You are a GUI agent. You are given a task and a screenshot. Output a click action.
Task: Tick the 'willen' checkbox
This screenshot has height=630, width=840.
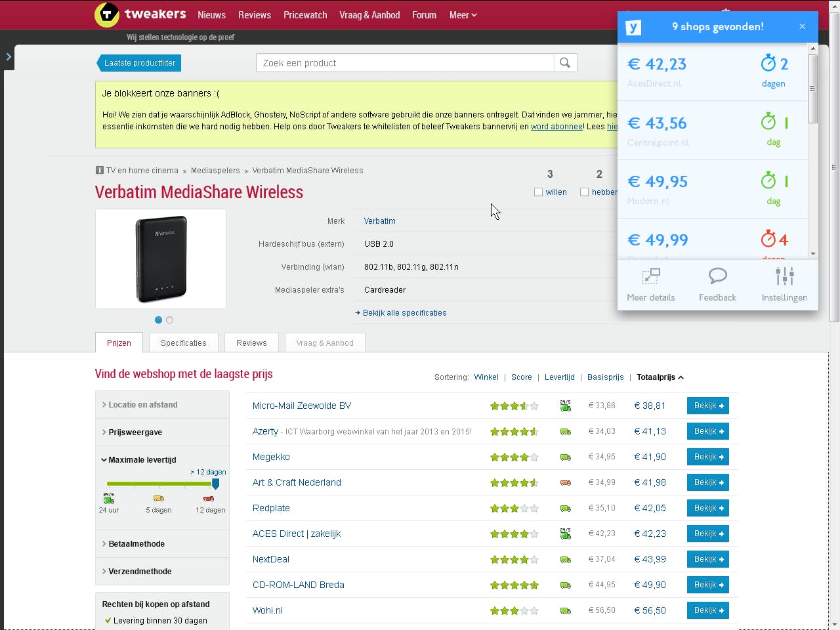point(538,192)
